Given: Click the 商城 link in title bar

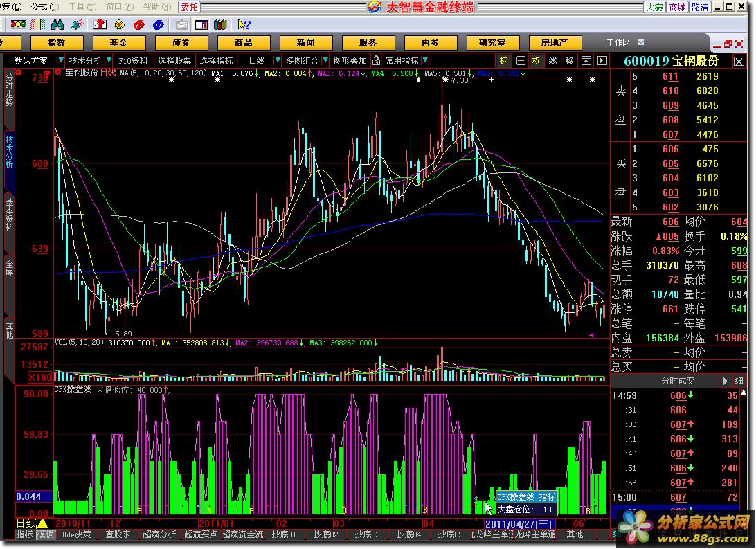Looking at the screenshot, I should tap(677, 7).
